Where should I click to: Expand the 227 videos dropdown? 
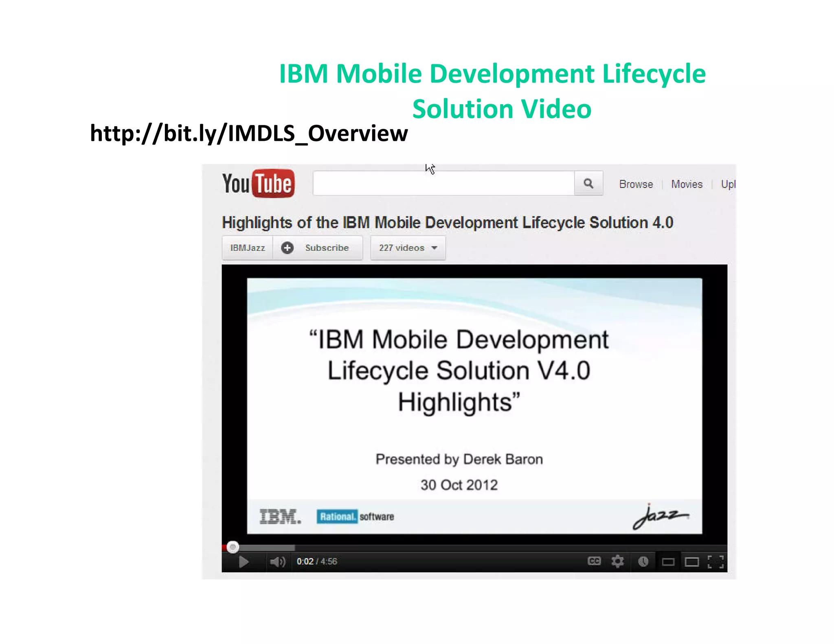[408, 248]
